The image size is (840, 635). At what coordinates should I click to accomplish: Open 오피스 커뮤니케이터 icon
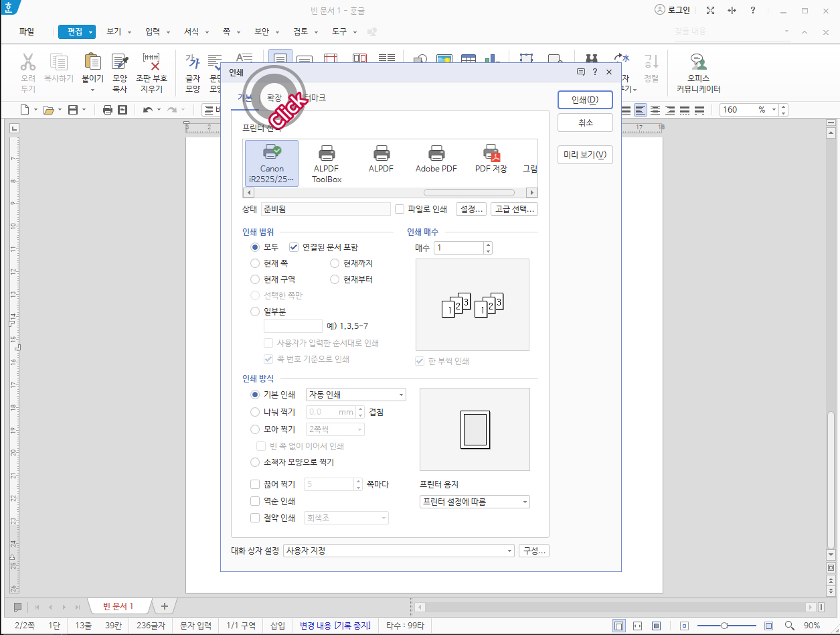point(699,62)
